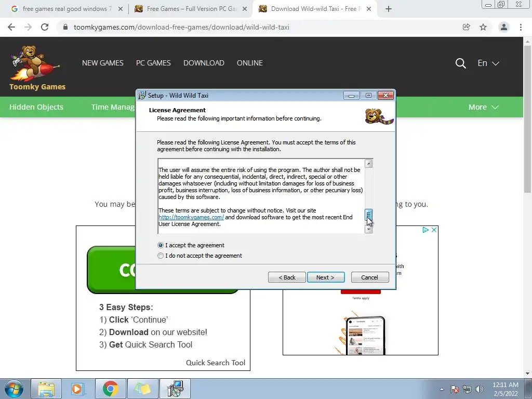Open Chrome three-dot menu
This screenshot has height=399, width=532.
(x=521, y=27)
